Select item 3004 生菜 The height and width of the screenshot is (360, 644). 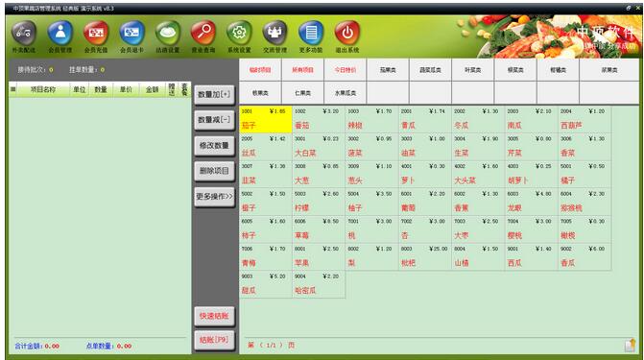[x=478, y=147]
